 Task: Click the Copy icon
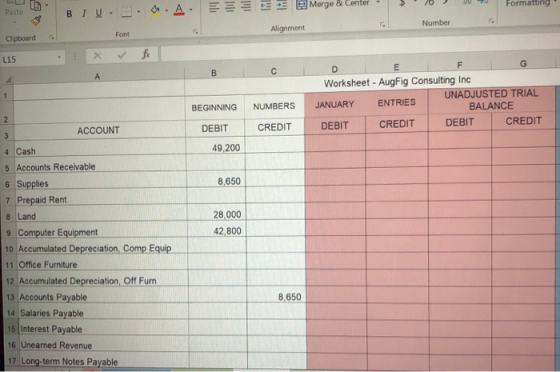(x=35, y=5)
